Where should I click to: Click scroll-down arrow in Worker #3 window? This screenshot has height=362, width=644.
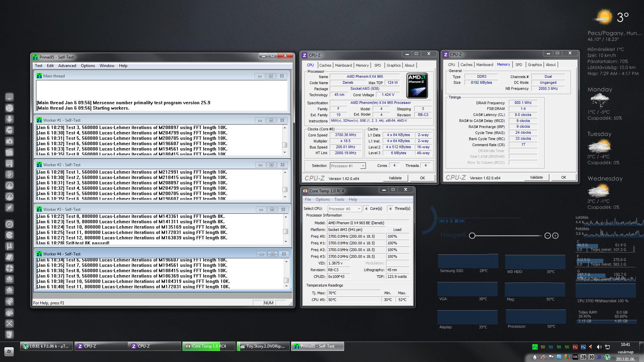click(286, 241)
